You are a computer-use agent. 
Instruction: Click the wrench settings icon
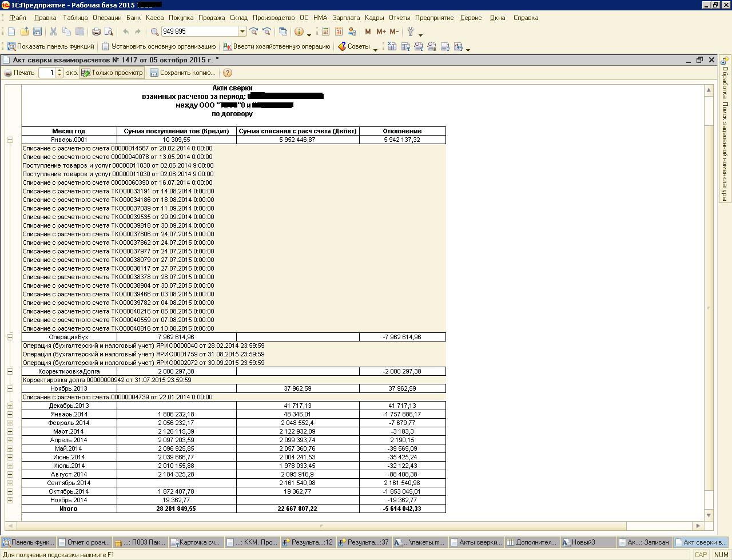[x=411, y=31]
